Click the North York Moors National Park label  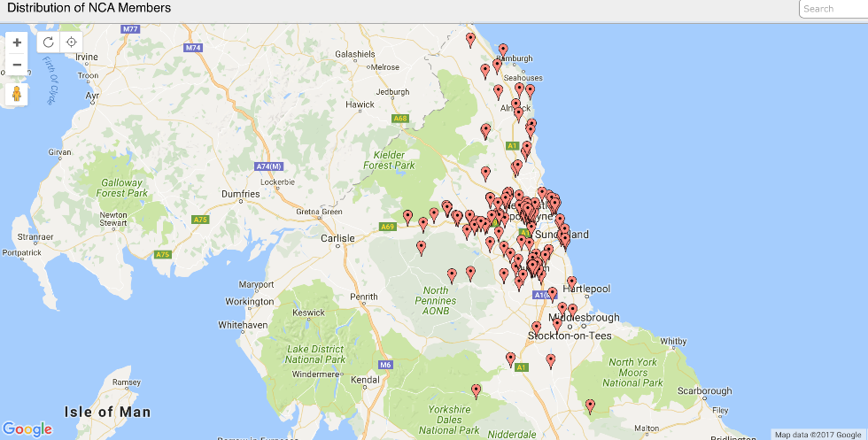[x=632, y=373]
